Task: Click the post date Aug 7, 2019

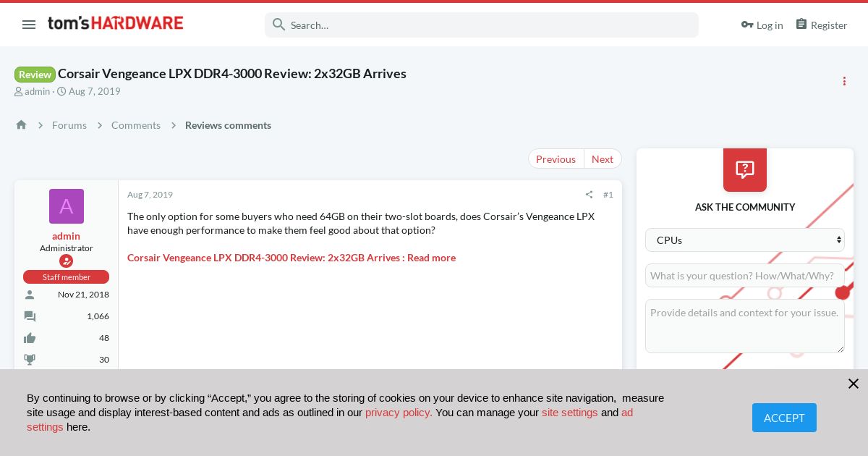Action: coord(150,195)
